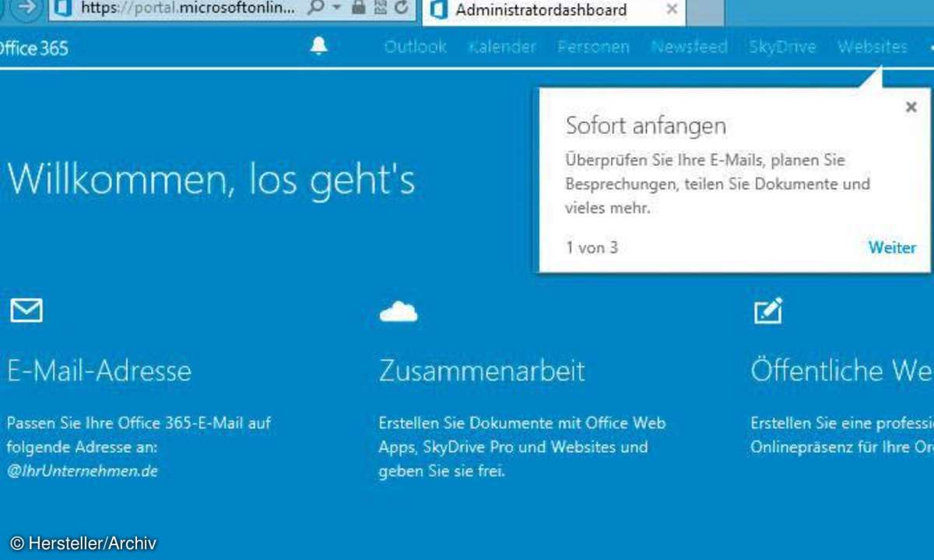Click the envelope icon above E-Mail-Adresse
The height and width of the screenshot is (560, 934).
(x=26, y=310)
